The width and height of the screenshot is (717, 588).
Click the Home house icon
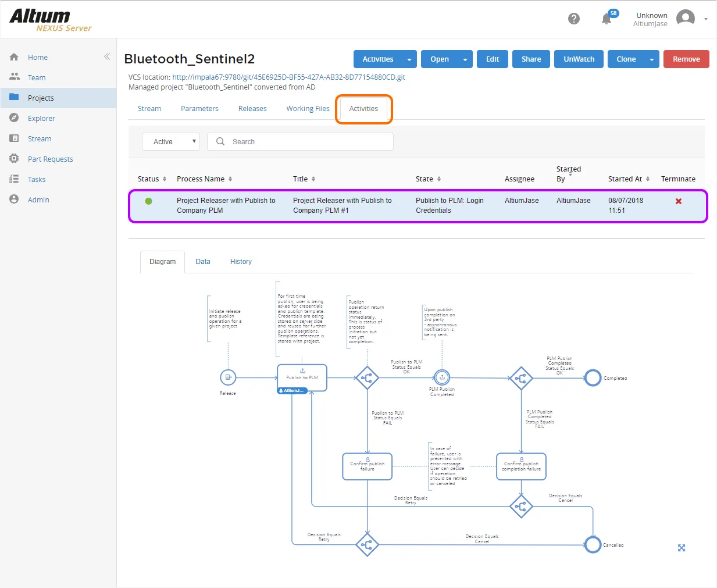tap(15, 57)
